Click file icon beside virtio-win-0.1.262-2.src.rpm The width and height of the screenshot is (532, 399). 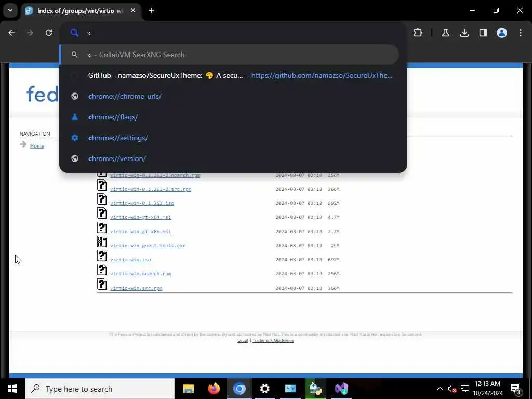point(102,185)
